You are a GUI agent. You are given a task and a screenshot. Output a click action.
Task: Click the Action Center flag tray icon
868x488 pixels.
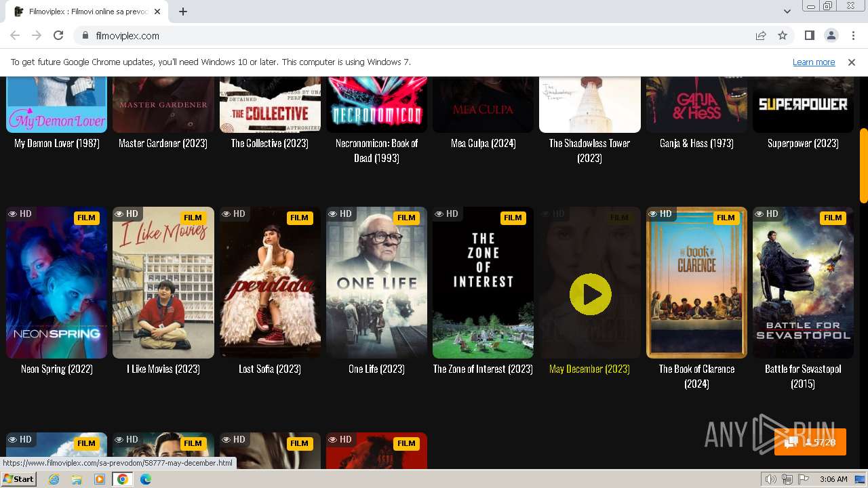[802, 479]
